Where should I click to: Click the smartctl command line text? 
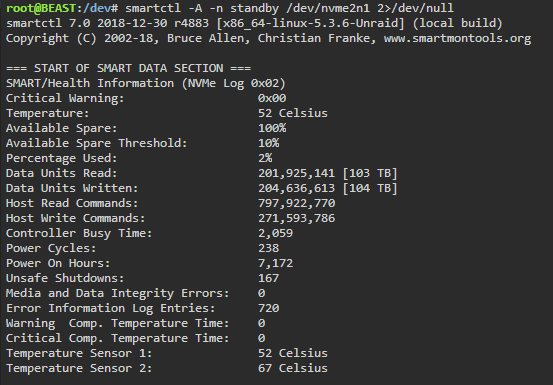click(x=290, y=8)
